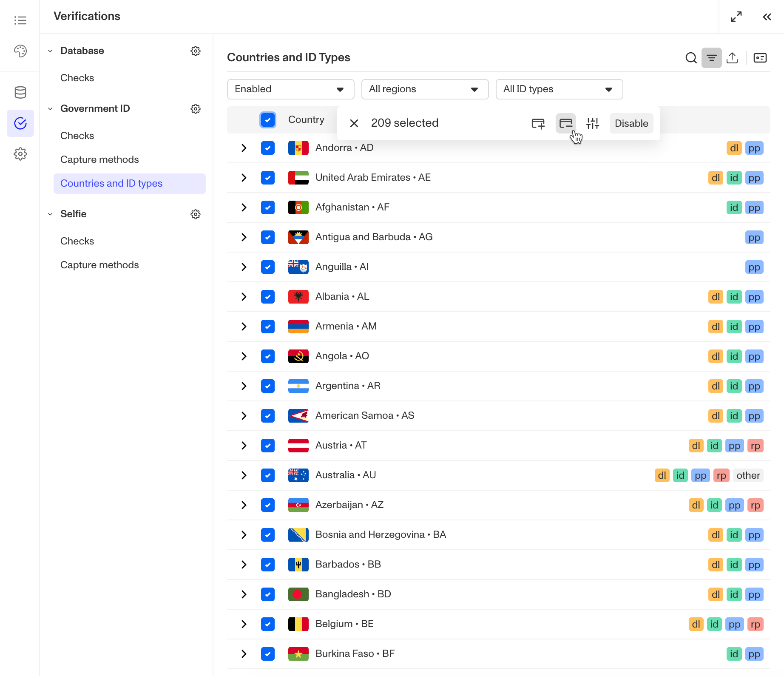Image resolution: width=784 pixels, height=676 pixels.
Task: Click the Argentina flag icon
Action: 298,386
